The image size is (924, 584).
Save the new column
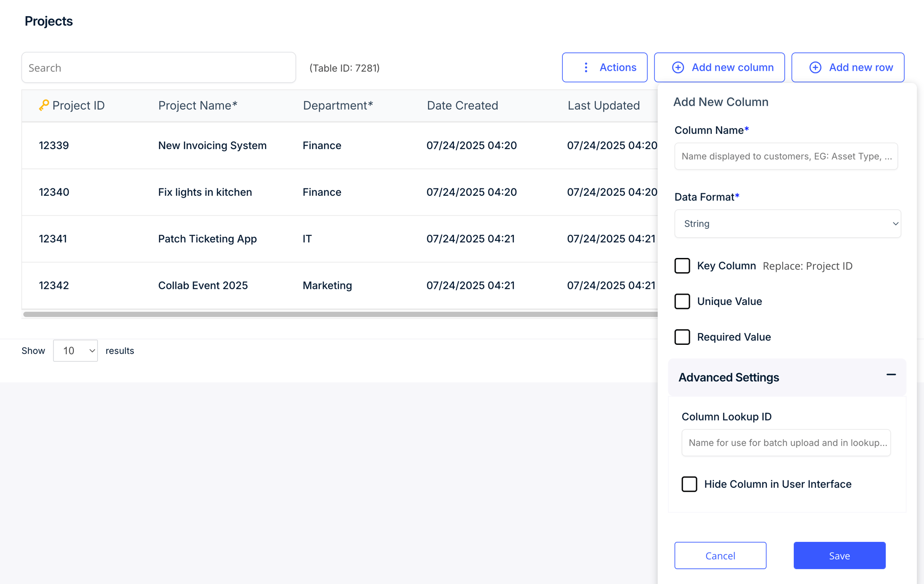pyautogui.click(x=839, y=555)
